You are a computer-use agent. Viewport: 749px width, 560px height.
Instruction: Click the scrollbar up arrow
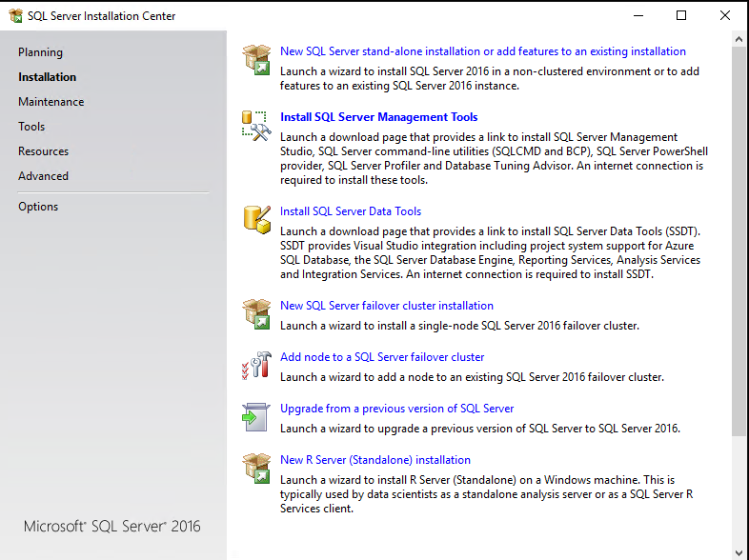(x=739, y=40)
